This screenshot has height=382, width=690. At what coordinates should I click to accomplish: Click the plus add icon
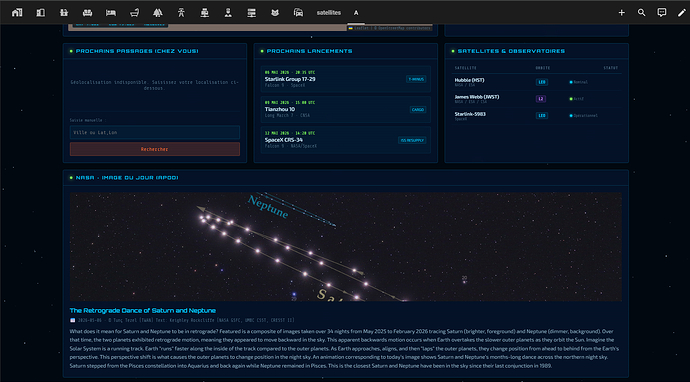(x=621, y=13)
